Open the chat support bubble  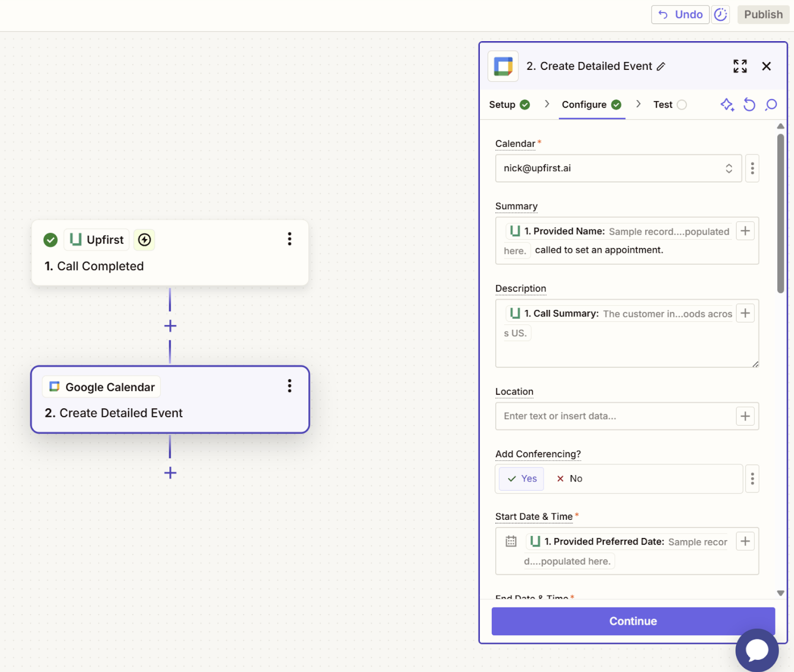(x=757, y=650)
